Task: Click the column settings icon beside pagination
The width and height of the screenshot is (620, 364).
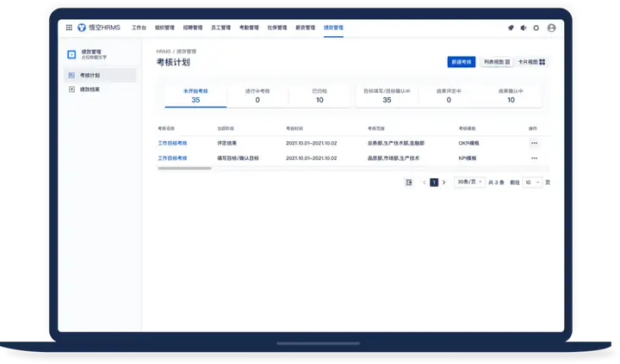Action: pos(409,182)
